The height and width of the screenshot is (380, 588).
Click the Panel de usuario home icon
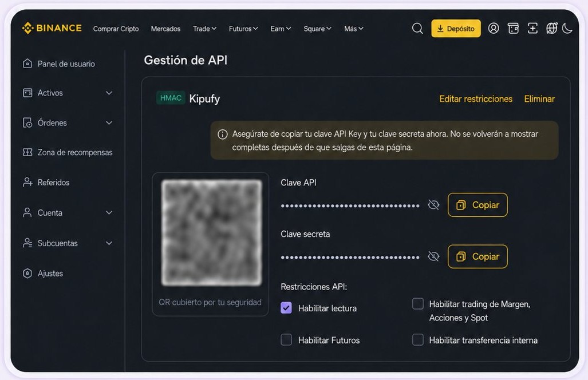click(27, 64)
